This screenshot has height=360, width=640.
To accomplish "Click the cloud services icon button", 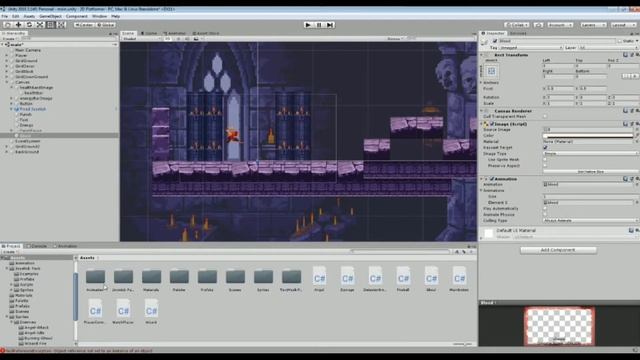I will point(538,25).
